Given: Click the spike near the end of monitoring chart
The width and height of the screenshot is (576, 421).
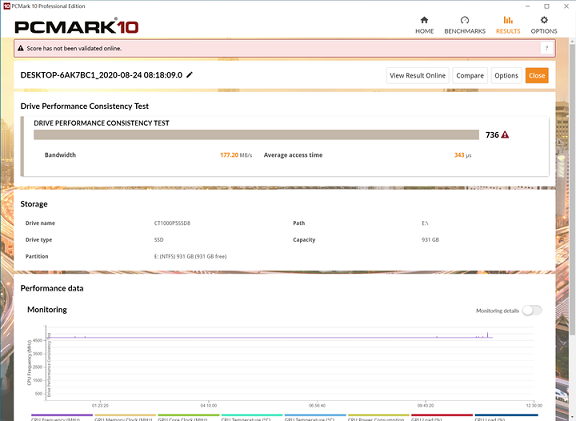Looking at the screenshot, I should pos(487,335).
